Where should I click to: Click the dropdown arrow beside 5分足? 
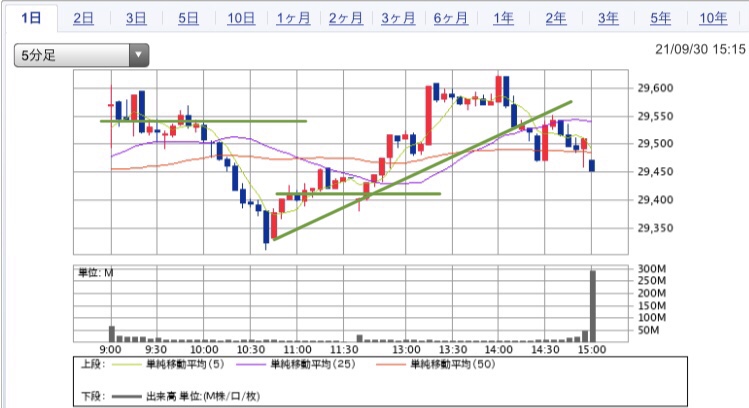(x=139, y=55)
